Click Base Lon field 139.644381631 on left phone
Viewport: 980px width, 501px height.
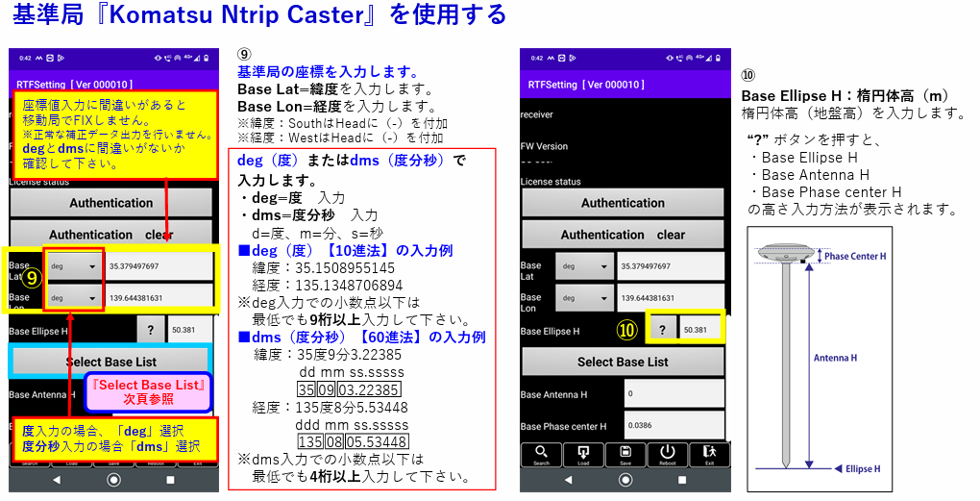159,298
